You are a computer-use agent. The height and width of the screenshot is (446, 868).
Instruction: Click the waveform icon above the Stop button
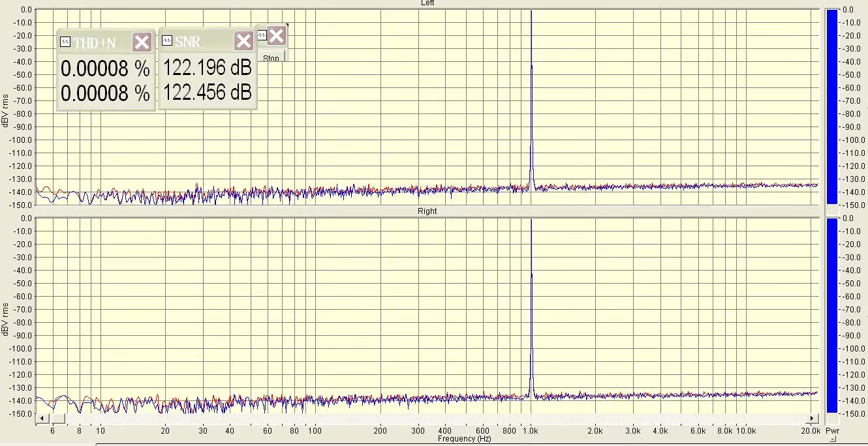point(262,36)
